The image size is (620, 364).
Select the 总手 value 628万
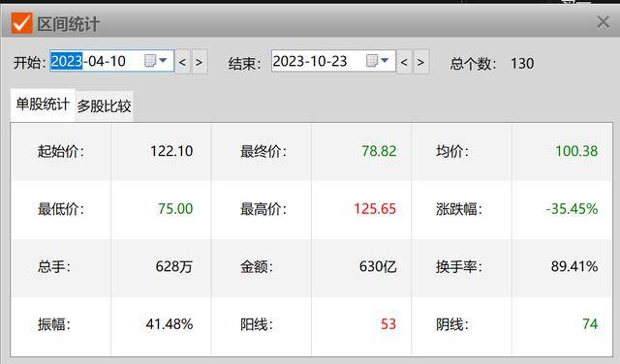click(174, 266)
